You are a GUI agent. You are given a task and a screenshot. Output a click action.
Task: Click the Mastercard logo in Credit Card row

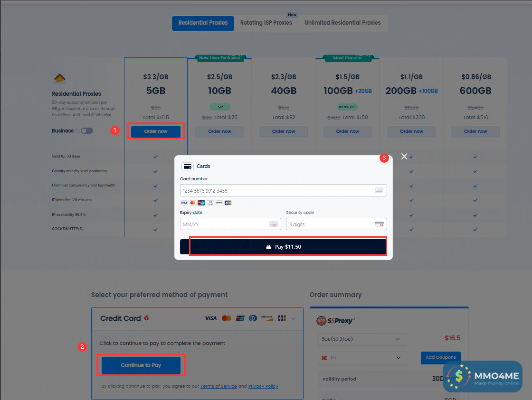click(226, 318)
